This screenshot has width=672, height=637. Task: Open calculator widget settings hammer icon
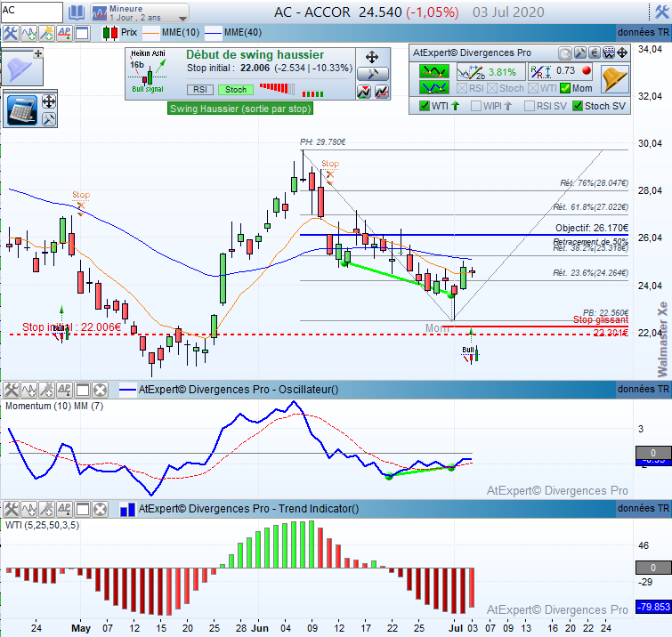point(48,119)
